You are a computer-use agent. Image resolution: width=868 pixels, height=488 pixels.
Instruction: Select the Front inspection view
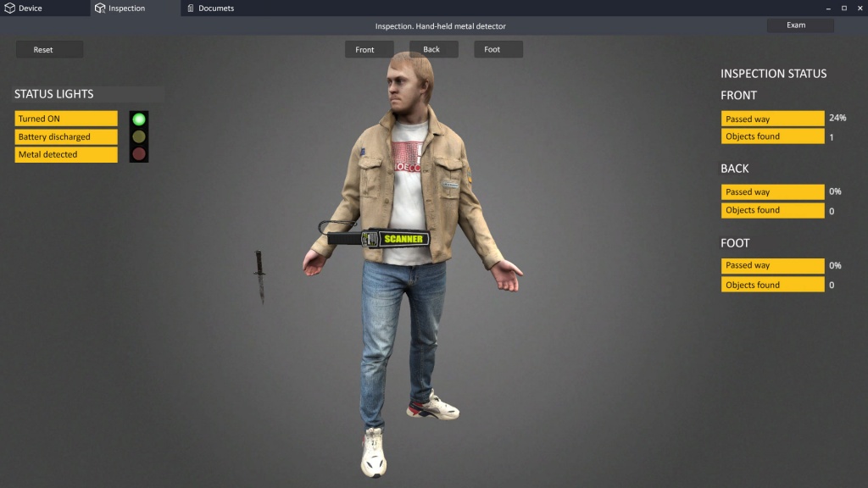point(369,49)
